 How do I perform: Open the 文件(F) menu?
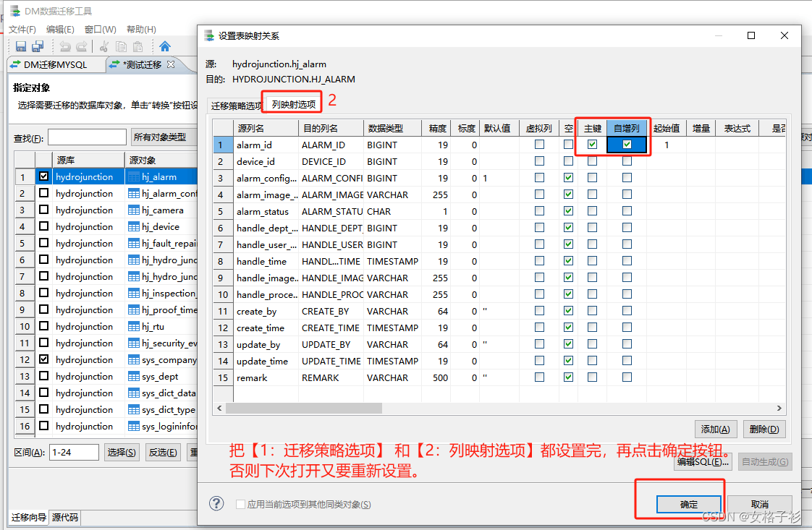tap(22, 30)
